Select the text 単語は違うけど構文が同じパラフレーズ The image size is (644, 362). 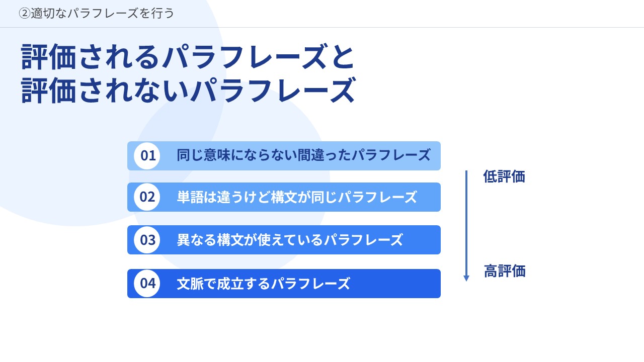(x=297, y=197)
